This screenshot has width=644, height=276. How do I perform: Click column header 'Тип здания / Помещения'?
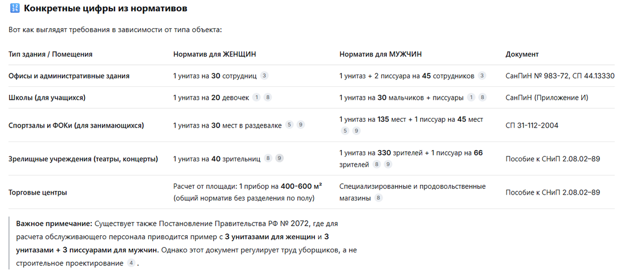tap(50, 54)
